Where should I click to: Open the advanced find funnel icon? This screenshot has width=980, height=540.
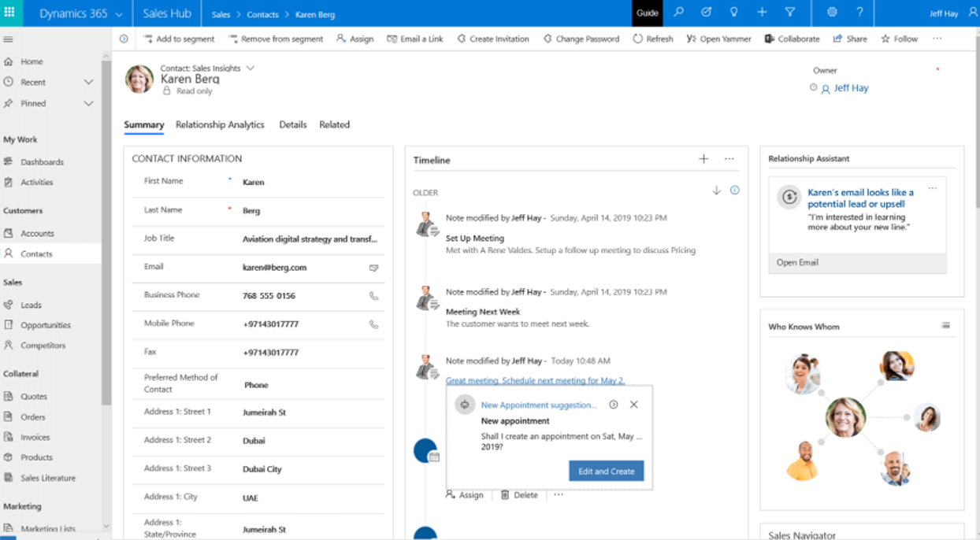click(x=789, y=13)
